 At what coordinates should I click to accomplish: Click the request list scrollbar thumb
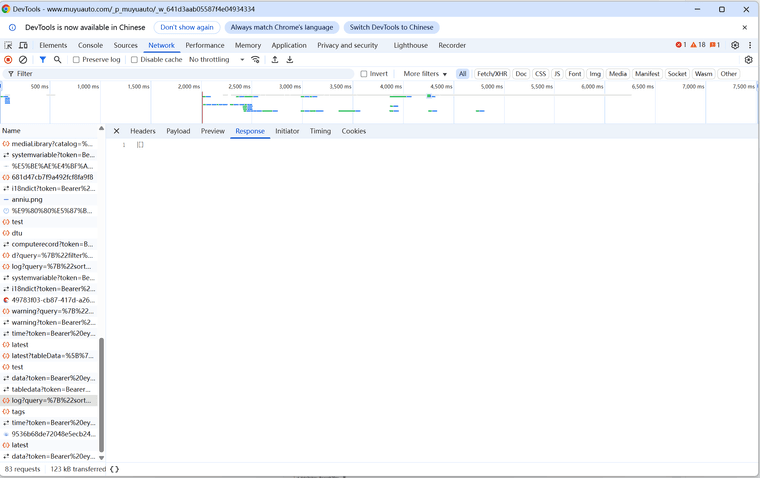pyautogui.click(x=101, y=395)
